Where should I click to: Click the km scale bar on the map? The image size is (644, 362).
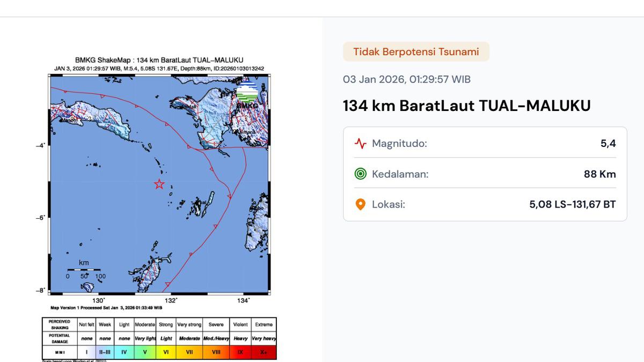[84, 270]
